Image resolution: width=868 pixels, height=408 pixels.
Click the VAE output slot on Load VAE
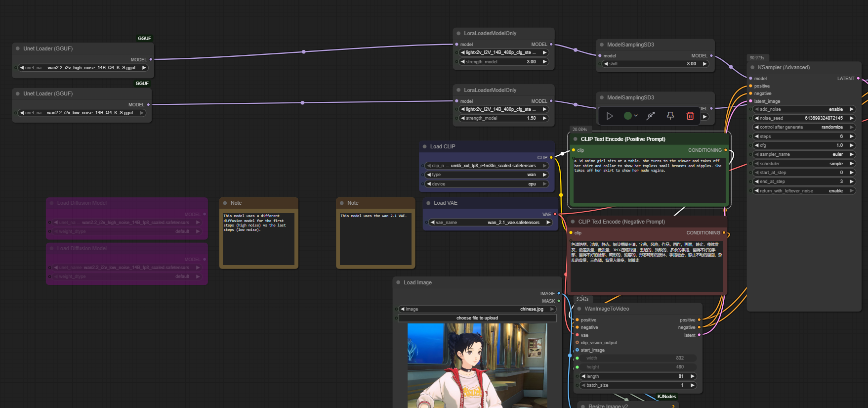pyautogui.click(x=555, y=214)
